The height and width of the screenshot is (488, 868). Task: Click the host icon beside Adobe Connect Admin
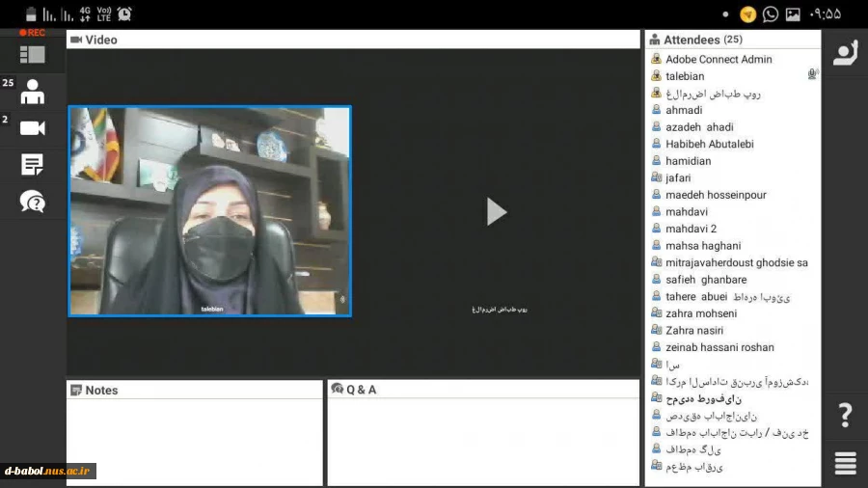pyautogui.click(x=656, y=58)
